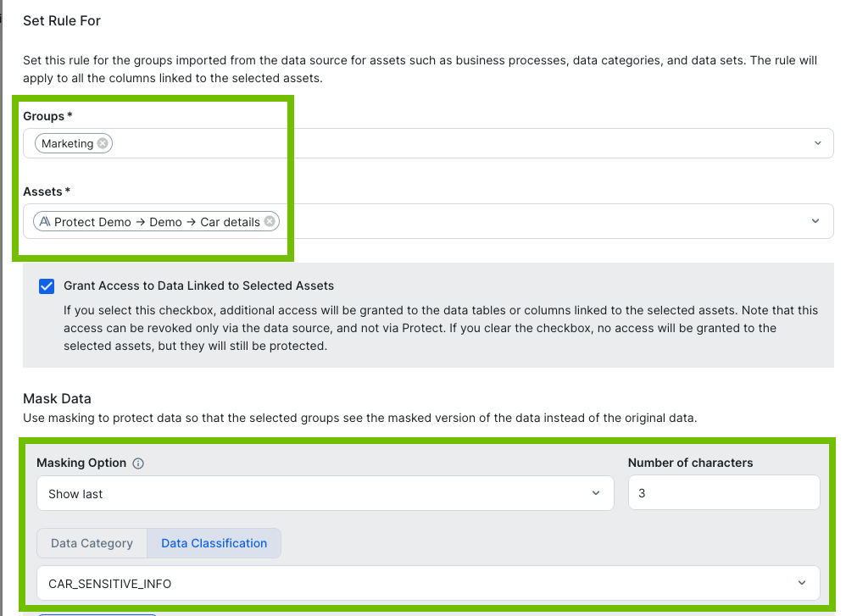Switch to the Data Category tab

92,543
